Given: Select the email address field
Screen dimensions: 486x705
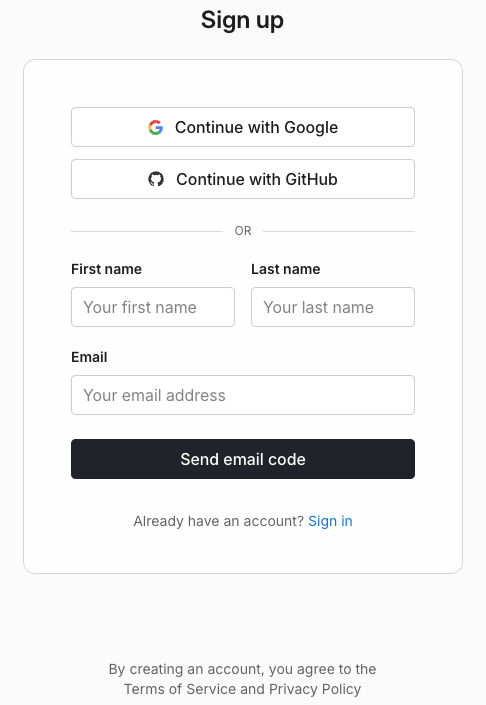Looking at the screenshot, I should click(243, 395).
